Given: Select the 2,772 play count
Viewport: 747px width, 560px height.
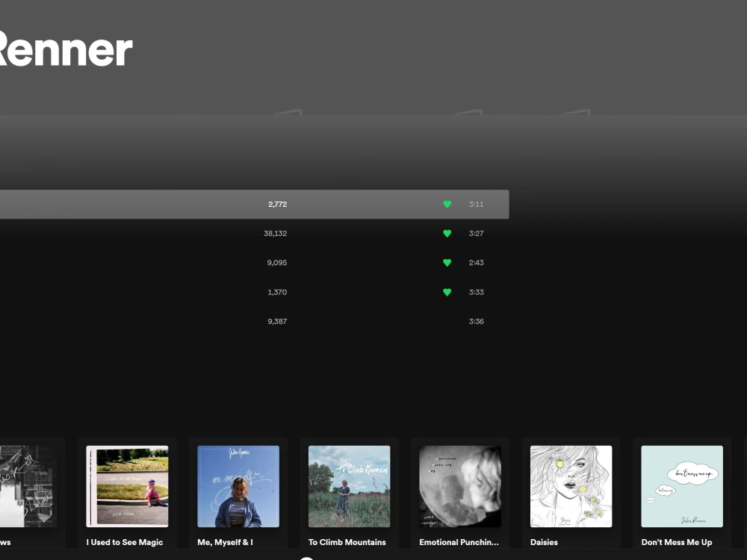Looking at the screenshot, I should 277,205.
